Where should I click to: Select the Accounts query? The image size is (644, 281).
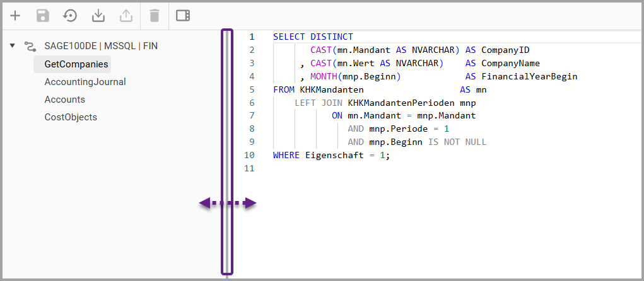click(64, 100)
